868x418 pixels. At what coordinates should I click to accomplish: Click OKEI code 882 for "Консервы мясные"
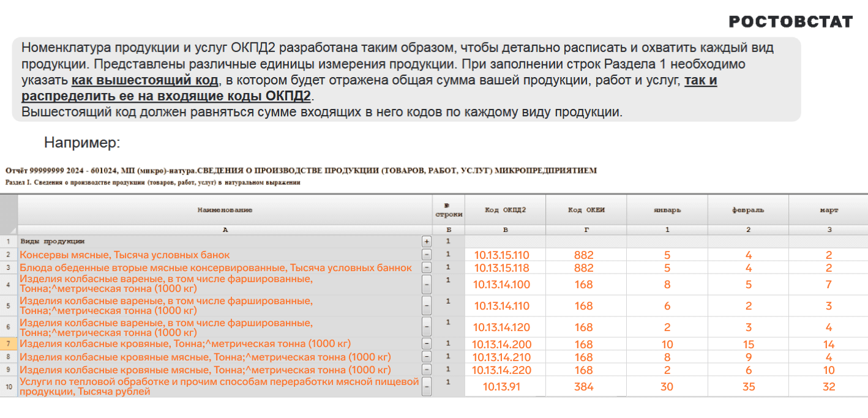coord(586,255)
